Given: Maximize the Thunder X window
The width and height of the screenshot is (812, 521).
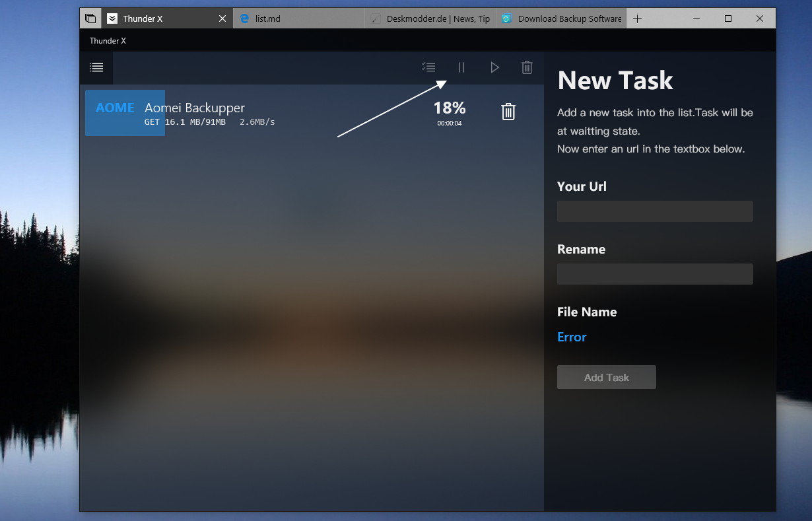Looking at the screenshot, I should click(x=728, y=18).
